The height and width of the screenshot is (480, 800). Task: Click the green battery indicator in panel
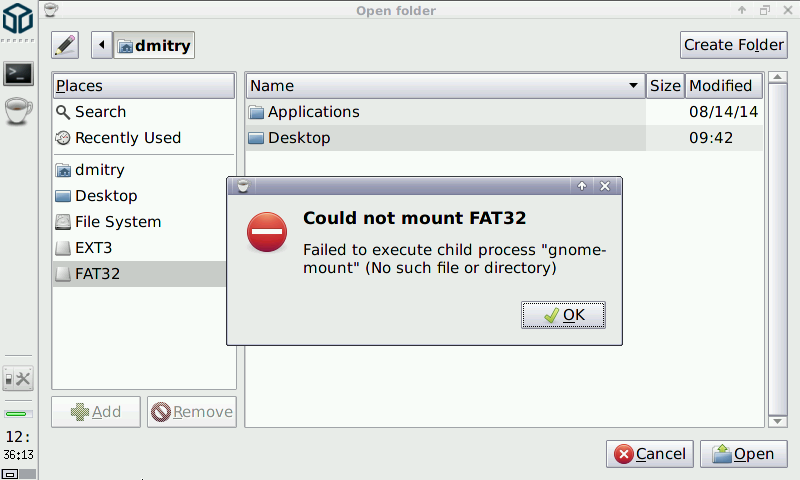coord(18,414)
